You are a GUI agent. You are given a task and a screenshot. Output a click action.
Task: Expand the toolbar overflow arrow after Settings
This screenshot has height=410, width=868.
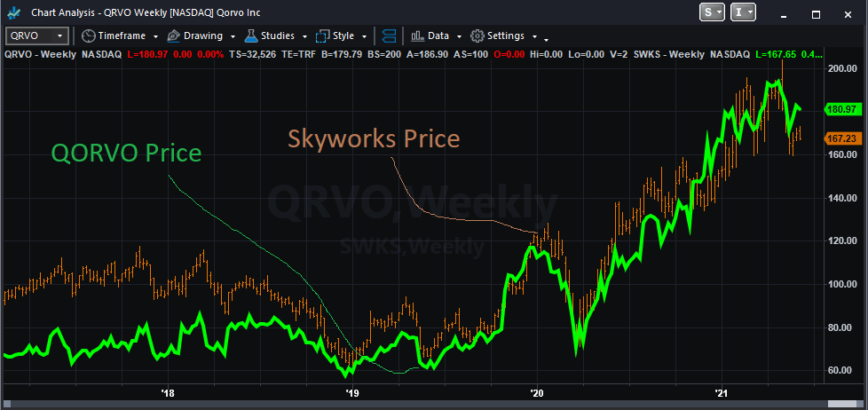pos(547,39)
